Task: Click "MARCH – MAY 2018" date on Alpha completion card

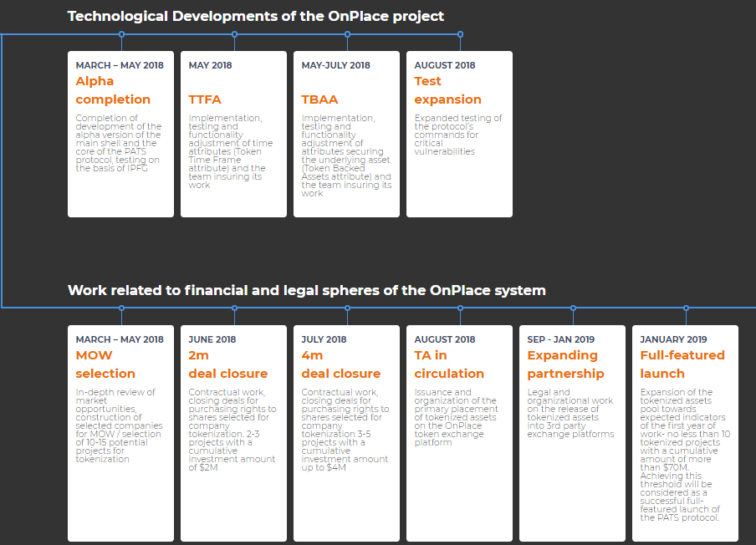Action: (x=120, y=65)
